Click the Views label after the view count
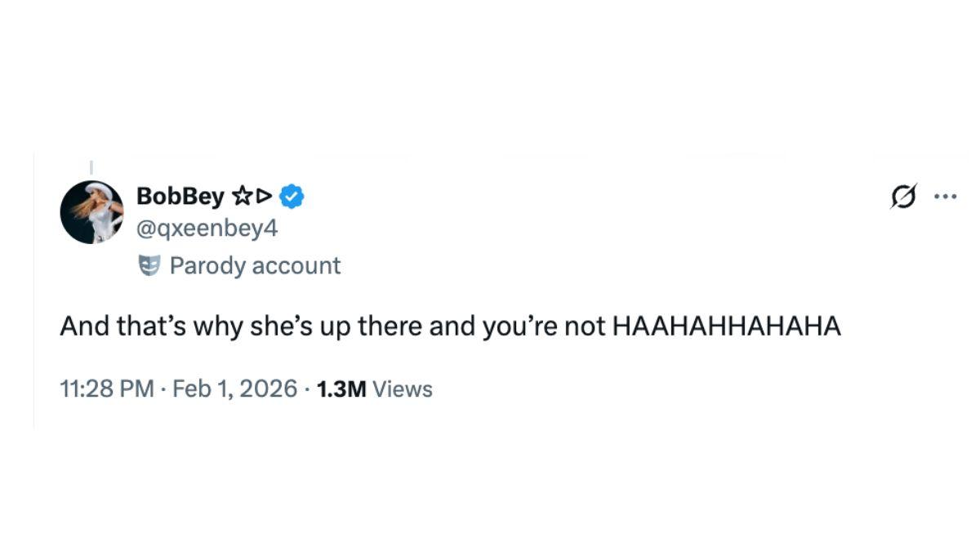 click(x=400, y=389)
